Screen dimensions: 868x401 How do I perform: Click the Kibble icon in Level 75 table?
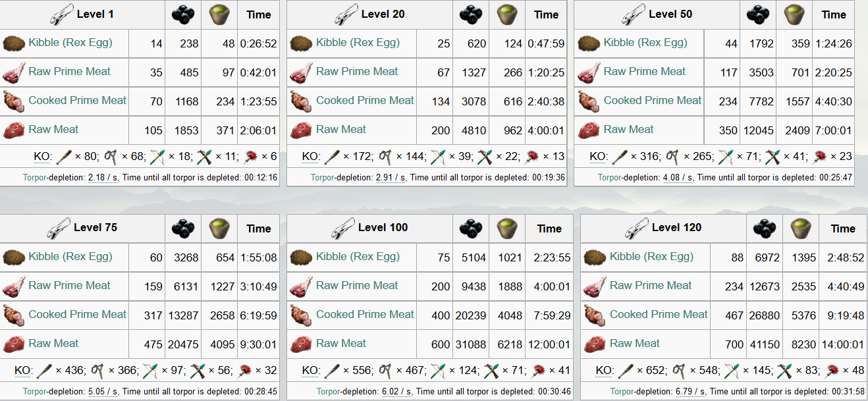[14, 257]
